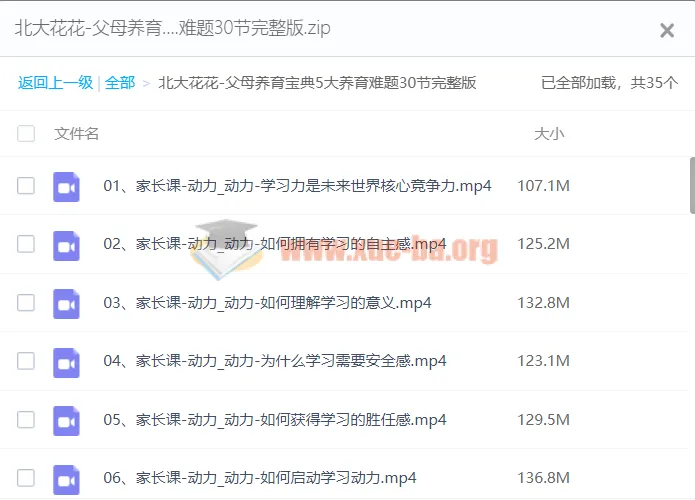The height and width of the screenshot is (500, 695).
Task: Click the video icon for file 04
Action: [x=66, y=361]
